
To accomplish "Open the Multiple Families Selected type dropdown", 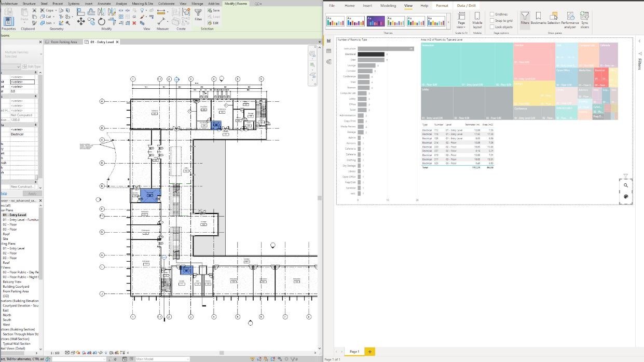I will pos(40,54).
